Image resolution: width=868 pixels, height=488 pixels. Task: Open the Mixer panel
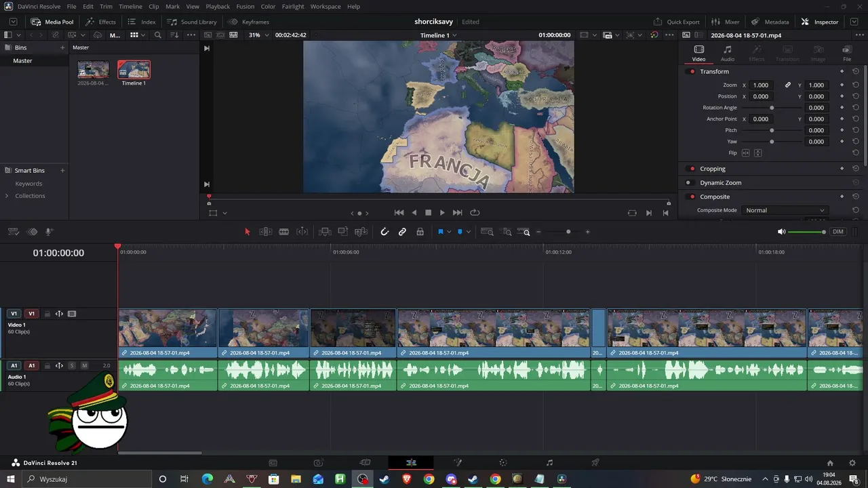point(726,22)
